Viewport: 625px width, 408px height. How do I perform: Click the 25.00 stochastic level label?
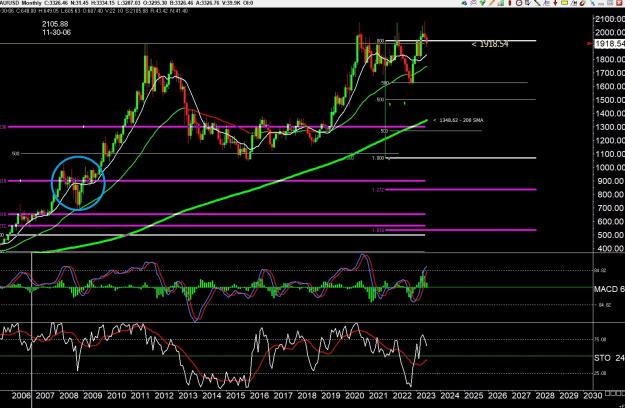[x=600, y=373]
